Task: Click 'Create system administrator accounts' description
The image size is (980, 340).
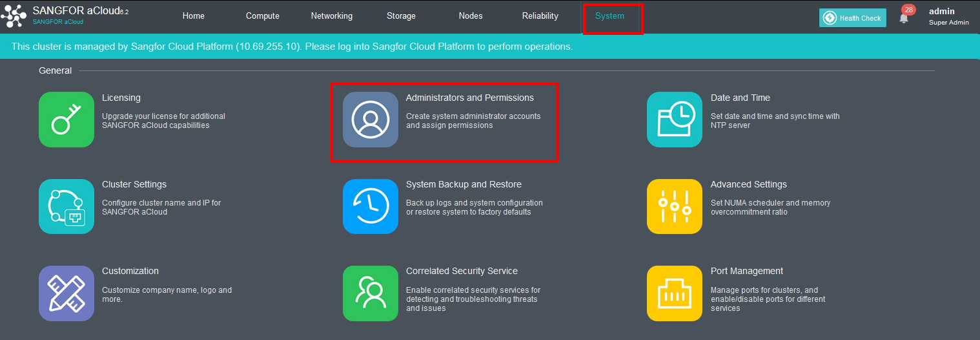Action: 473,121
